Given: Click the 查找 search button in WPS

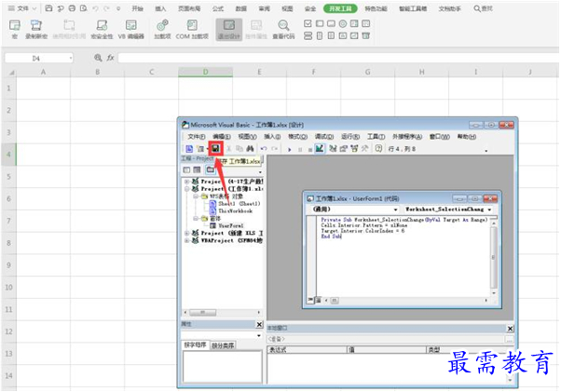Looking at the screenshot, I should tap(483, 8).
